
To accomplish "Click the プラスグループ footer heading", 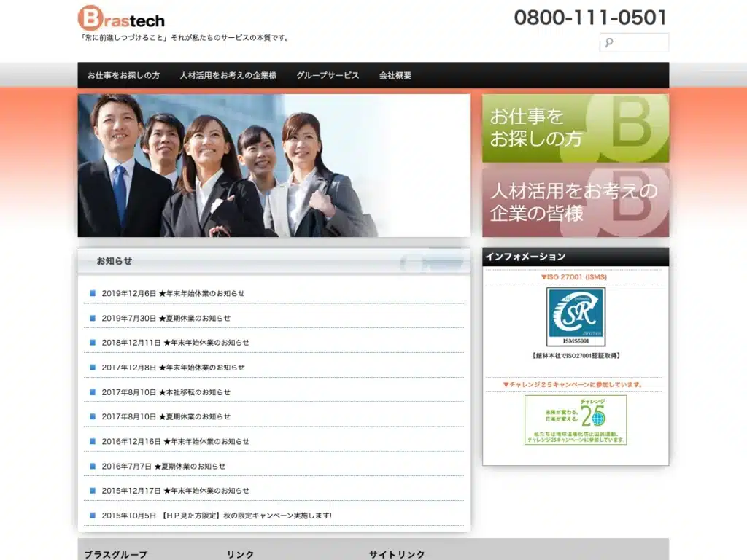I will [116, 555].
